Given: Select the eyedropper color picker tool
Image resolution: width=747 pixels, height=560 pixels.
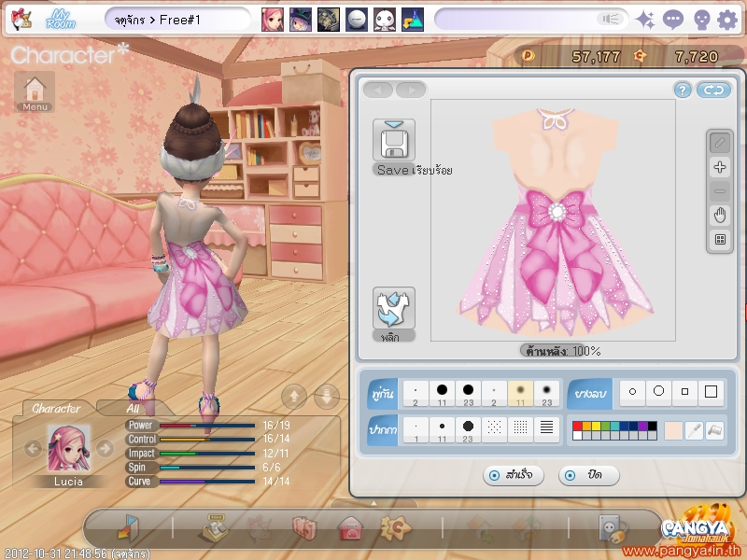Looking at the screenshot, I should pos(694,430).
